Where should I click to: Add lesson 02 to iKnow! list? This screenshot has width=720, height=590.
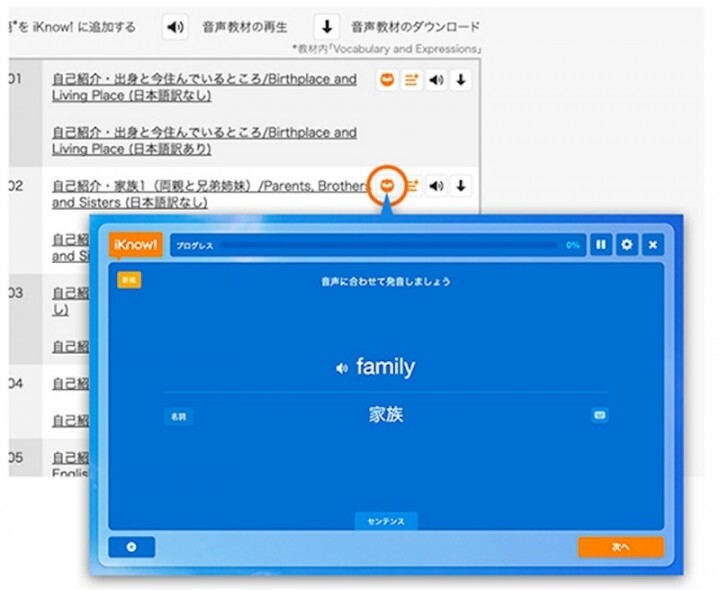pos(413,186)
